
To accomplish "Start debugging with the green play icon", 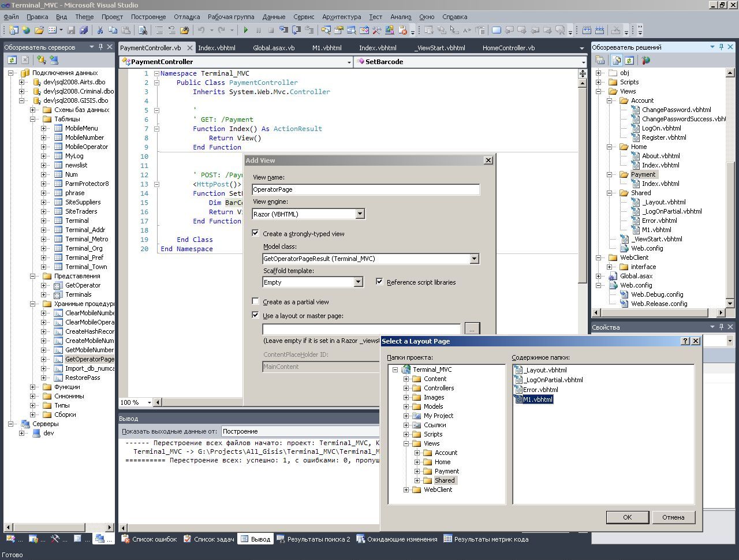I will coord(246,30).
